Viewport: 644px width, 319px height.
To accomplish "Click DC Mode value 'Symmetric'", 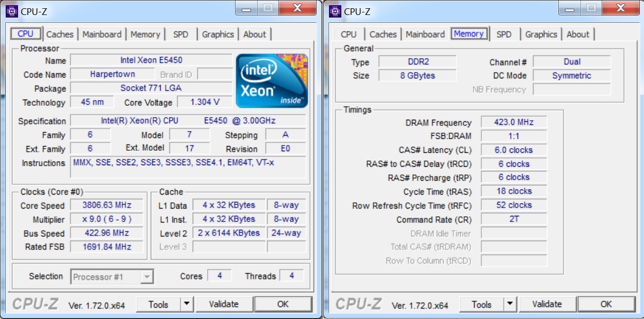I will pos(572,75).
